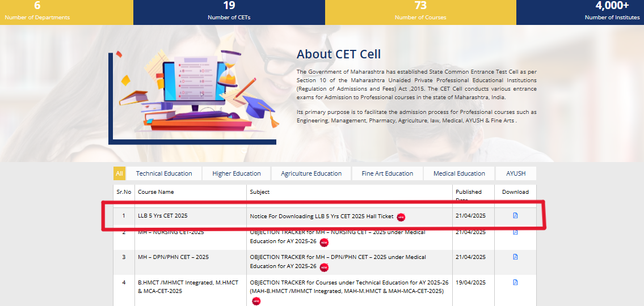
Task: Open the Higher Education tab
Action: point(237,173)
